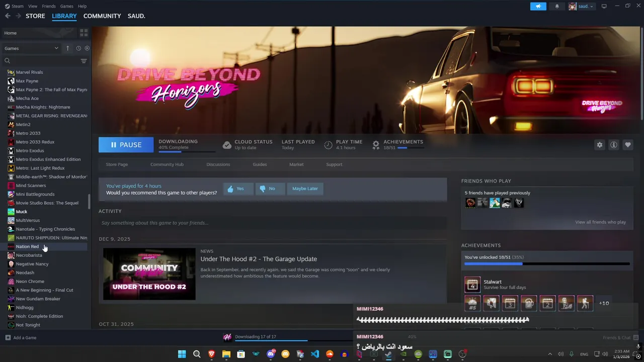
Task: Open taskbar search
Action: 197,354
